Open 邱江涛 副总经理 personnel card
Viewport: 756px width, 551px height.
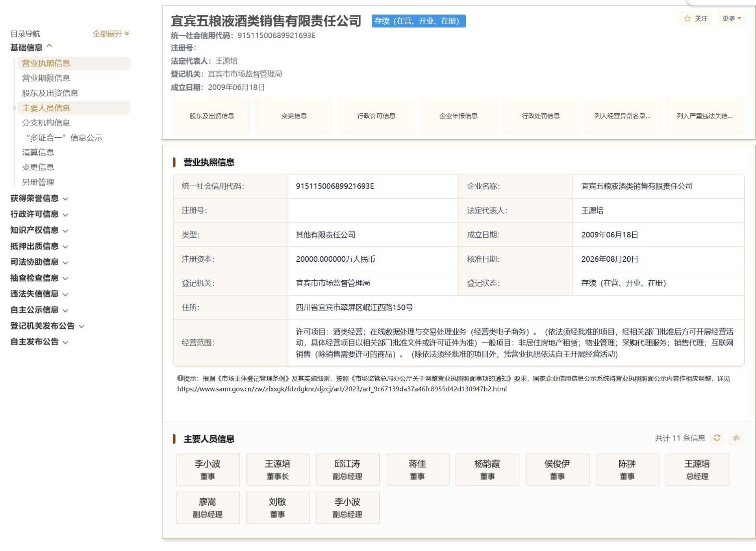[348, 470]
